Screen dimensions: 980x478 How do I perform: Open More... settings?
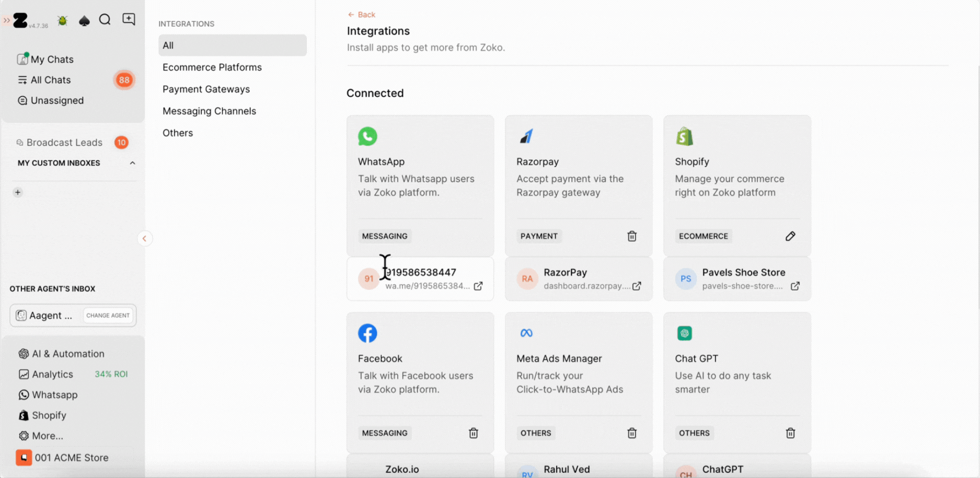tap(41, 436)
